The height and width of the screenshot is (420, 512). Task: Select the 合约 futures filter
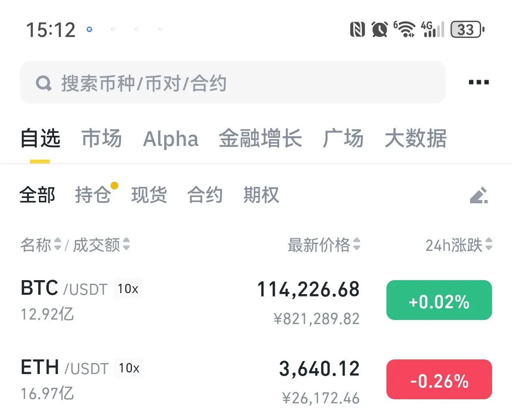[x=205, y=195]
